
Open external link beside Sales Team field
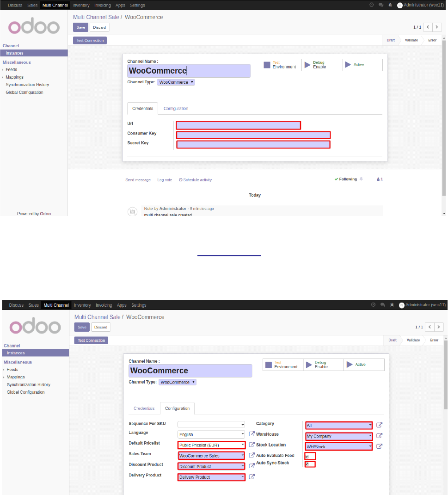(x=252, y=455)
